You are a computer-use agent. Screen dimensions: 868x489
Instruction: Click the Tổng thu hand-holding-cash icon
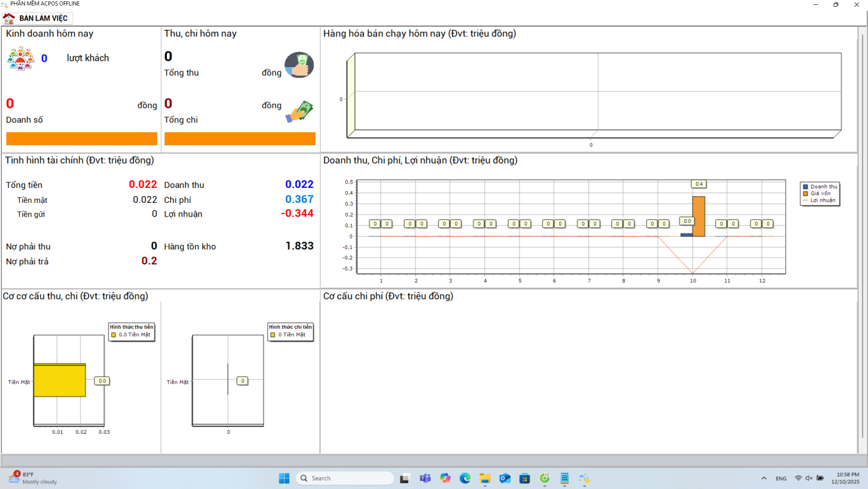pos(299,65)
